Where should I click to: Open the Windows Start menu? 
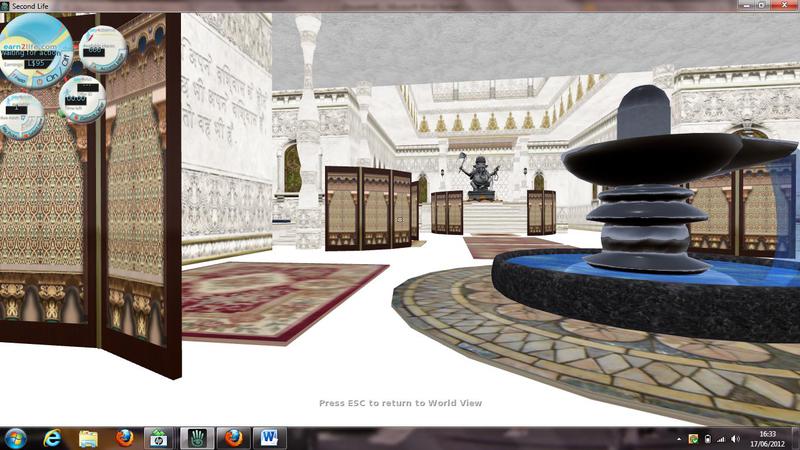click(15, 438)
